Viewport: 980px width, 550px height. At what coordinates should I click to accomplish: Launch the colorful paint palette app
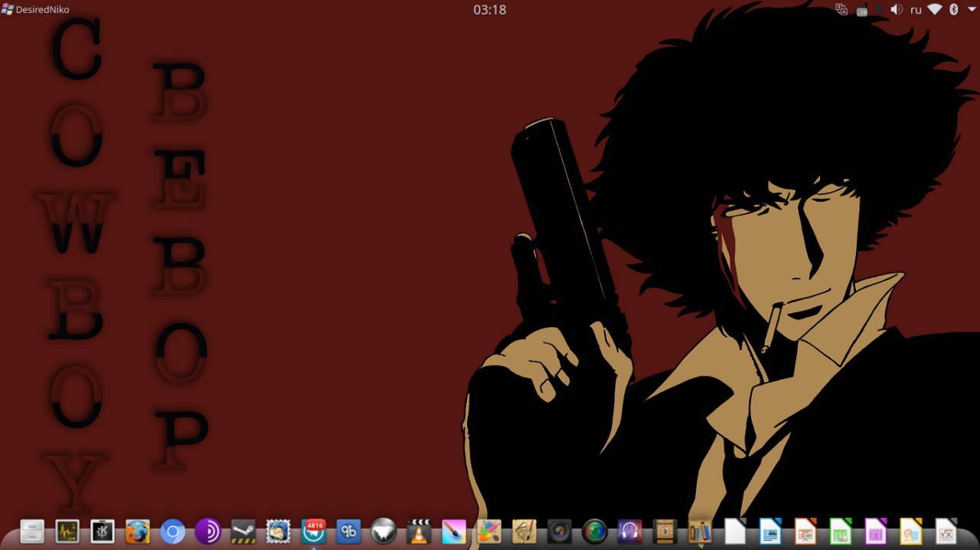489,531
